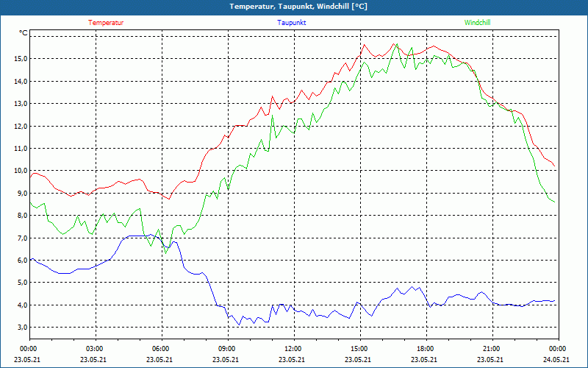Viewport: 588px width, 368px height.
Task: Click the 12,0 y-axis value
Action: (21, 126)
